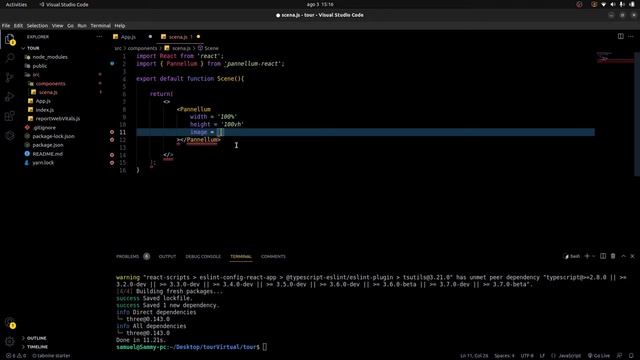Maximize the terminal panel size
The height and width of the screenshot is (360, 640).
click(623, 256)
